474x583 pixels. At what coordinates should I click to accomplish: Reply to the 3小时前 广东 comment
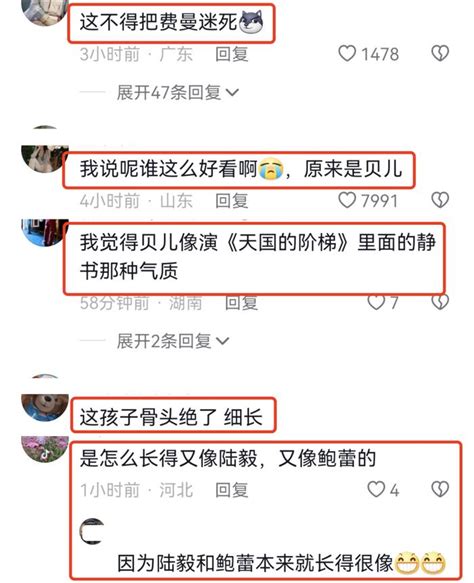232,54
